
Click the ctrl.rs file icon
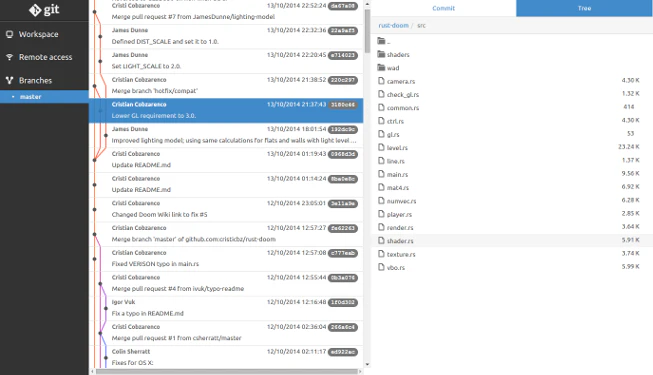pos(381,121)
